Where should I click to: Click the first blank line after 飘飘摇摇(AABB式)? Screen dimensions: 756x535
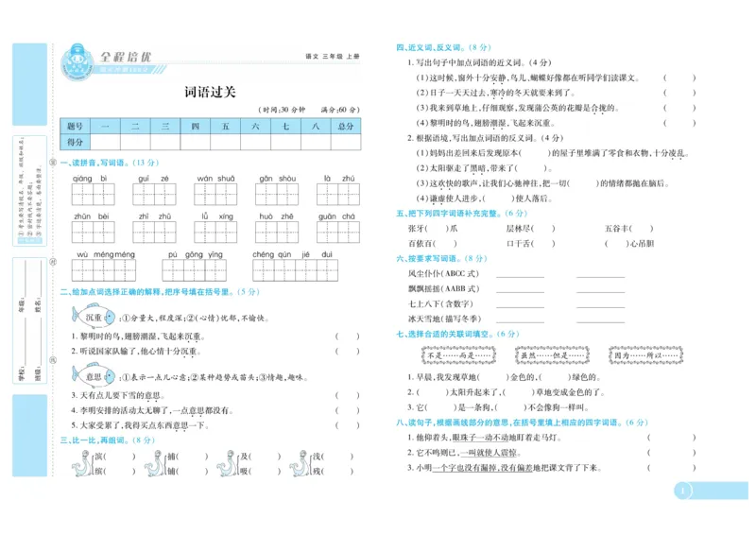(x=521, y=291)
